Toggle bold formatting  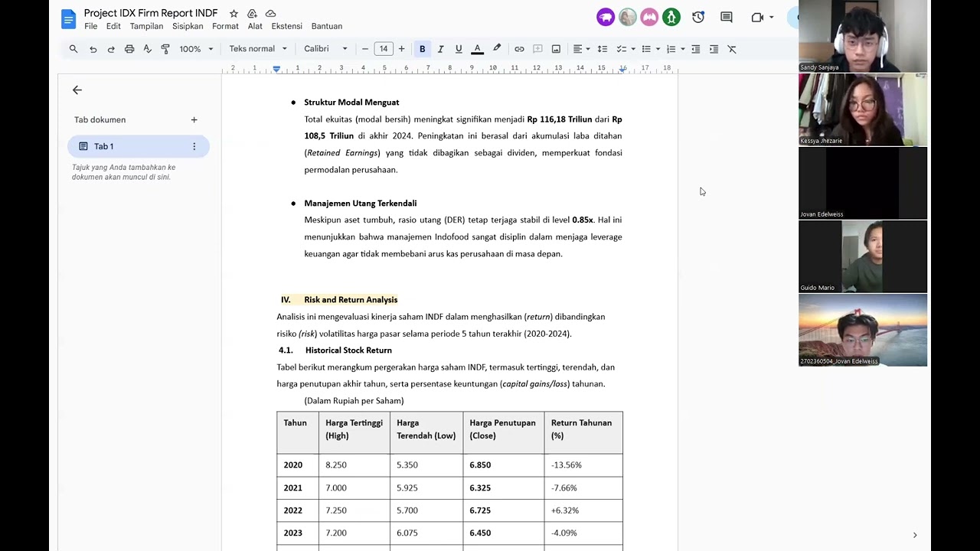(x=422, y=49)
